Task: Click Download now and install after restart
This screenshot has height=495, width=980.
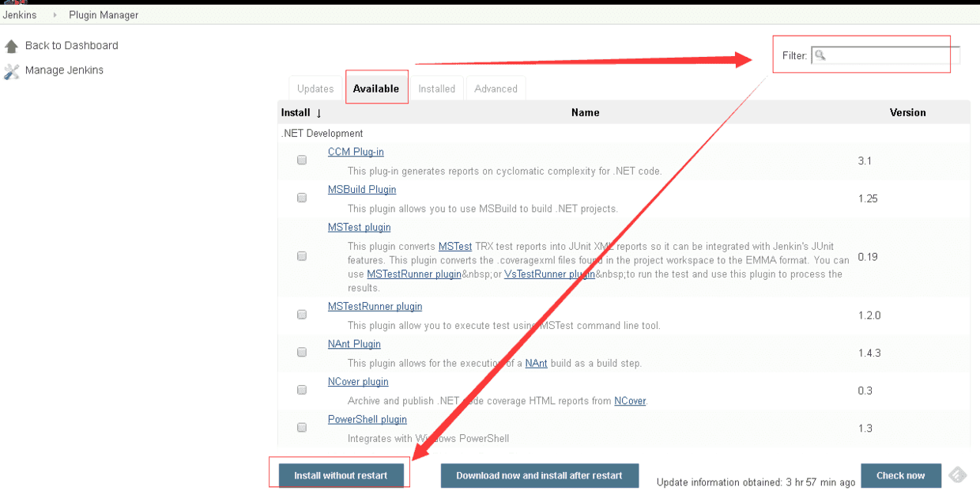Action: (x=539, y=475)
